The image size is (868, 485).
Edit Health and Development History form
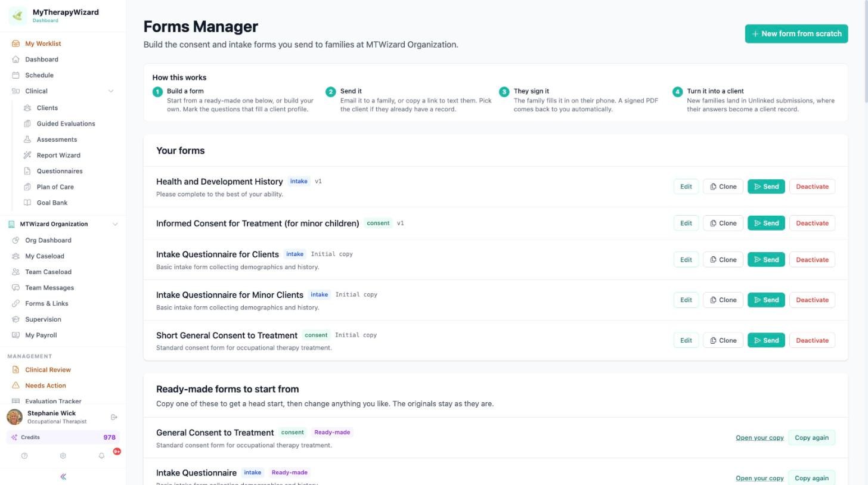[x=686, y=186]
